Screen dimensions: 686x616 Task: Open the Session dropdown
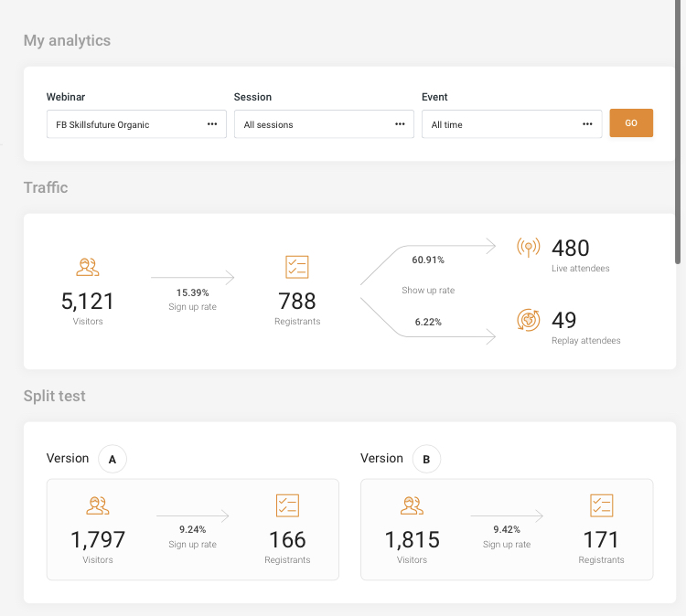coord(324,124)
